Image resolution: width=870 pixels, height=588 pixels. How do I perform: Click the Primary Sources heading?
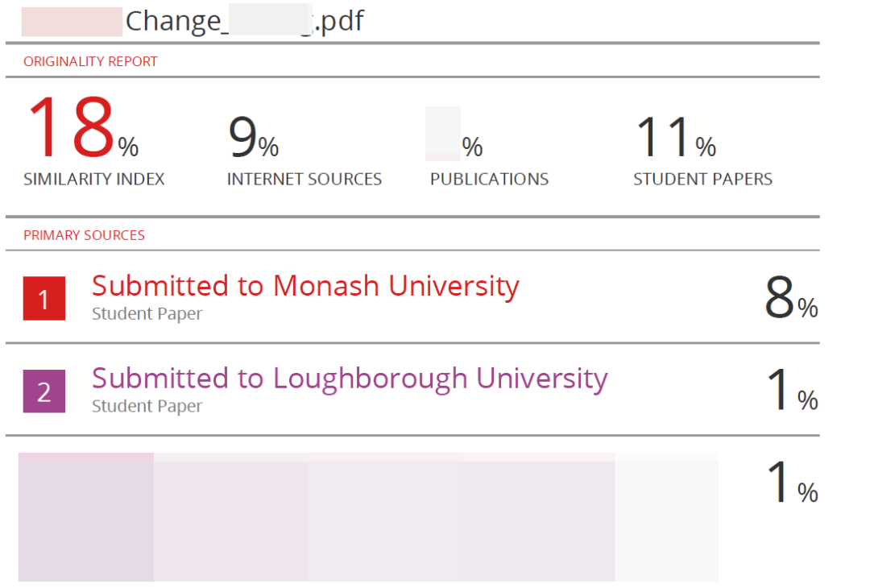(84, 235)
